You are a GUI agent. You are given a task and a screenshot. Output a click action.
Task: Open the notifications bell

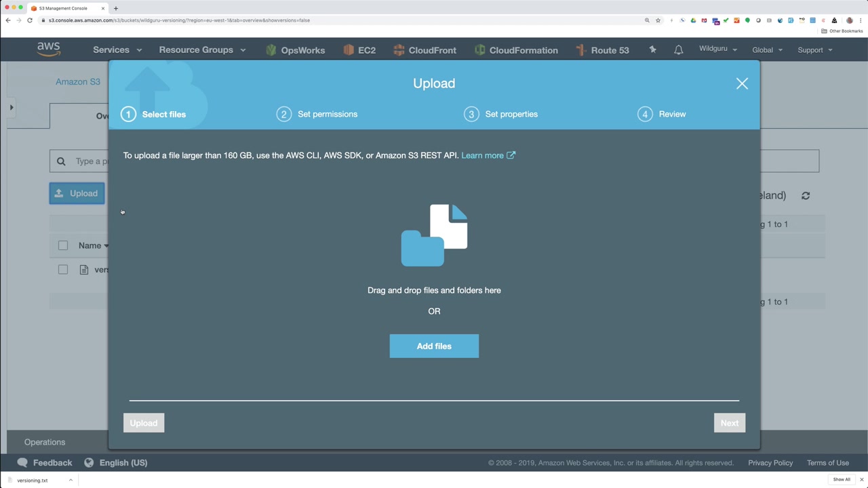678,50
